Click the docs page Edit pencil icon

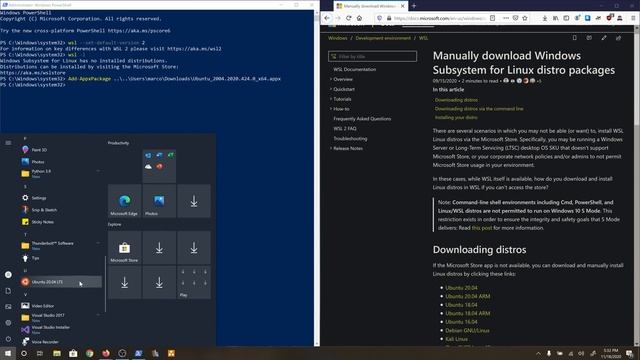click(604, 38)
